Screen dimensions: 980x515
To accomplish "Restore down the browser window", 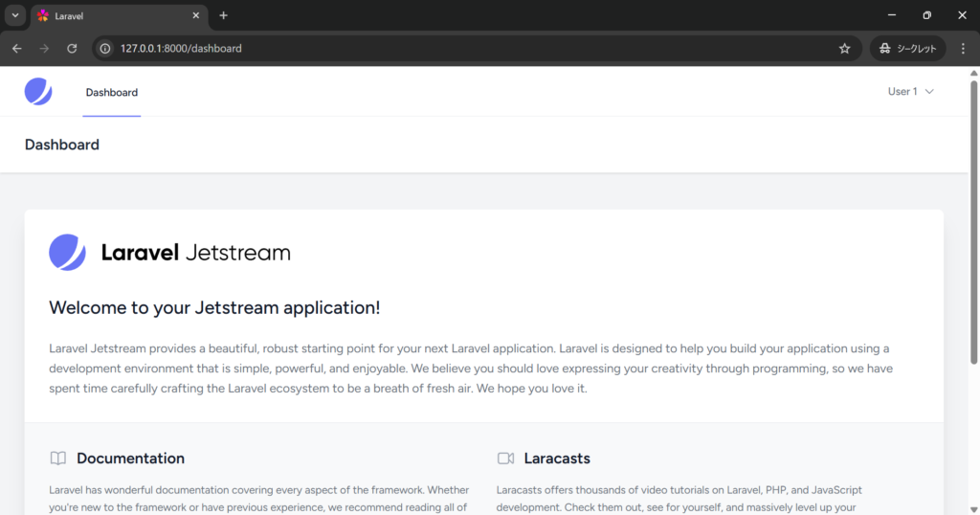I will pyautogui.click(x=926, y=15).
